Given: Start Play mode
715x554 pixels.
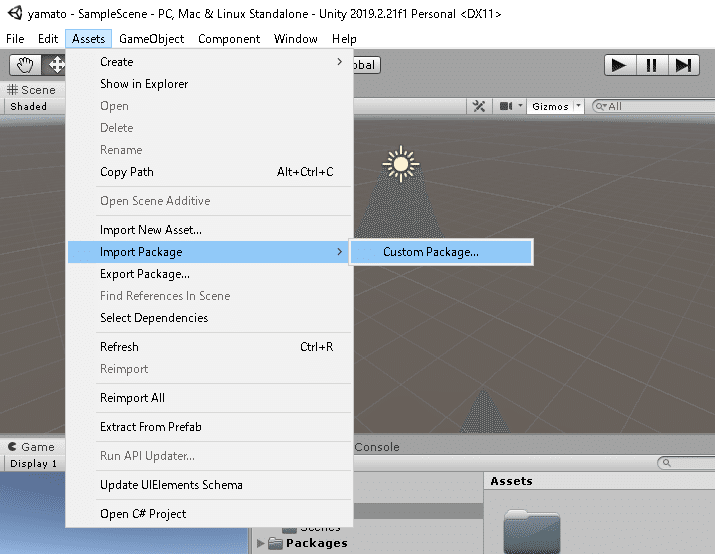Looking at the screenshot, I should [x=619, y=65].
